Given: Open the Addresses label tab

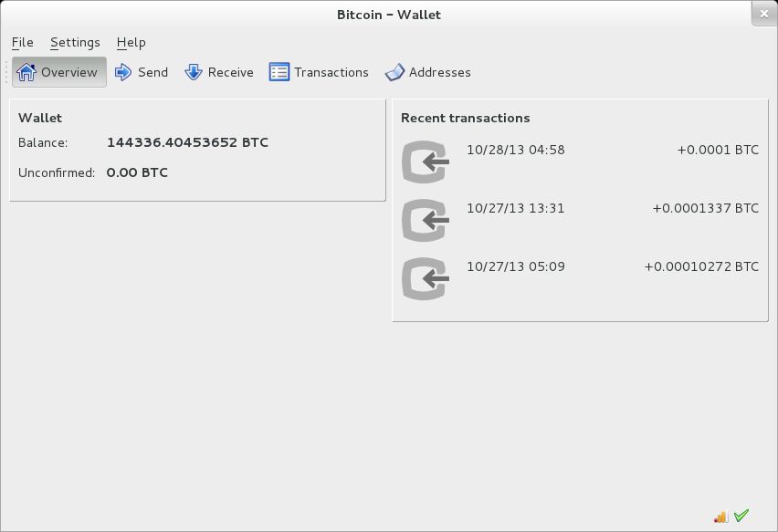Looking at the screenshot, I should [x=439, y=72].
